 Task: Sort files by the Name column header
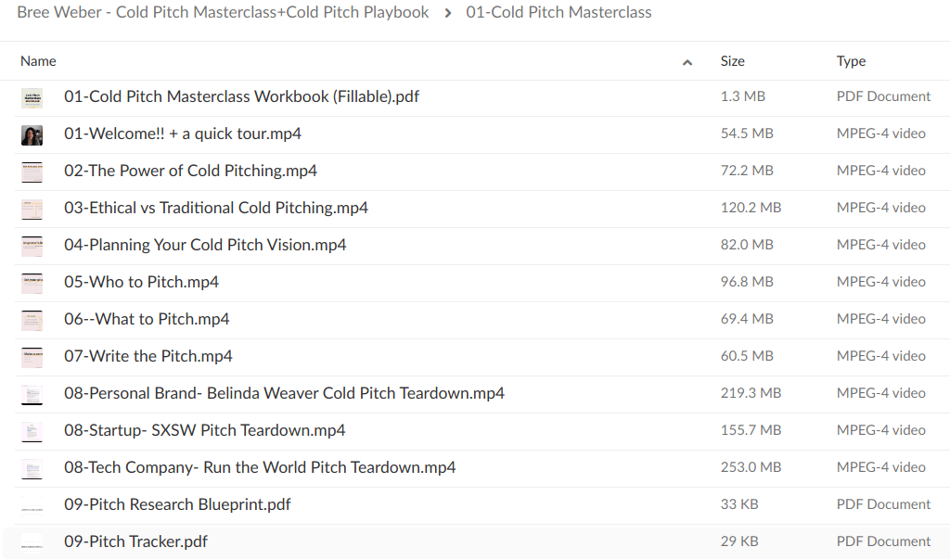pos(39,61)
